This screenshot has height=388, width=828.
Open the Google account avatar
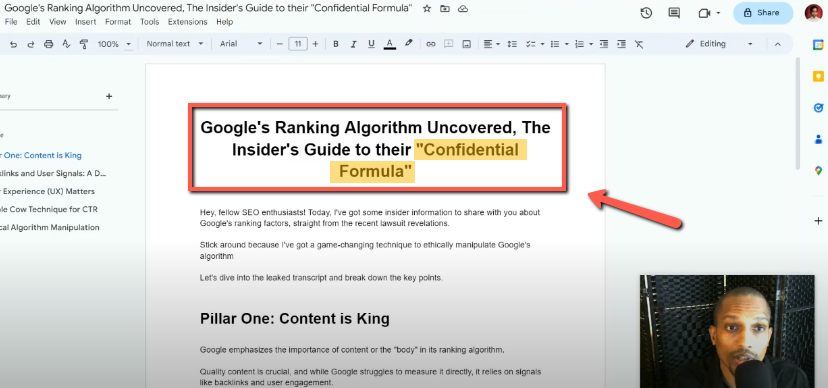pos(813,13)
